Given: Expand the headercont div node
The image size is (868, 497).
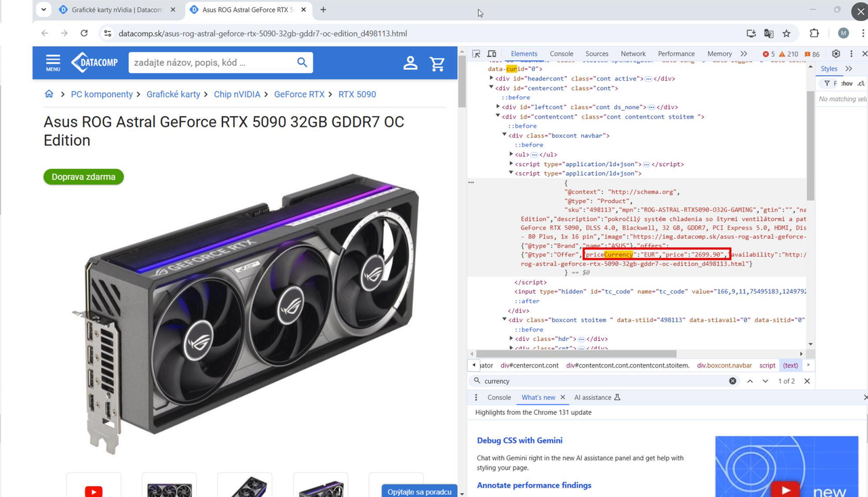Looking at the screenshot, I should click(x=492, y=79).
